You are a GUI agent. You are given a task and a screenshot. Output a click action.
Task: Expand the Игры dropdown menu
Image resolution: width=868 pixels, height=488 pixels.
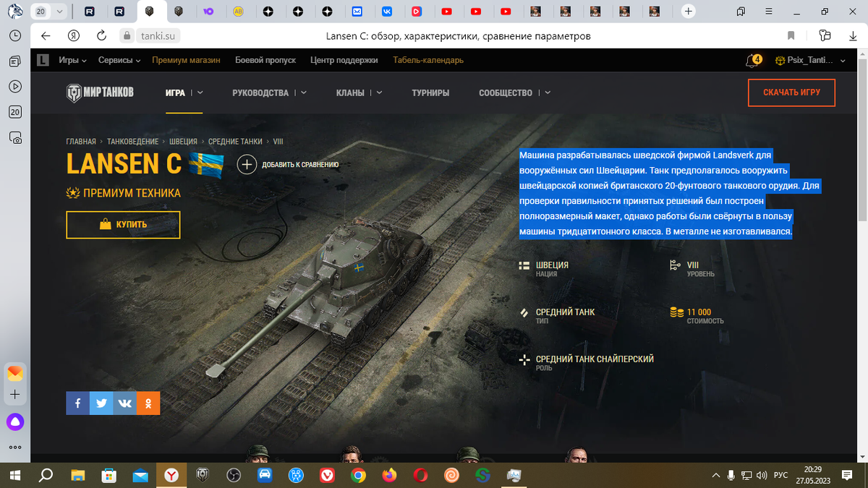click(x=72, y=61)
